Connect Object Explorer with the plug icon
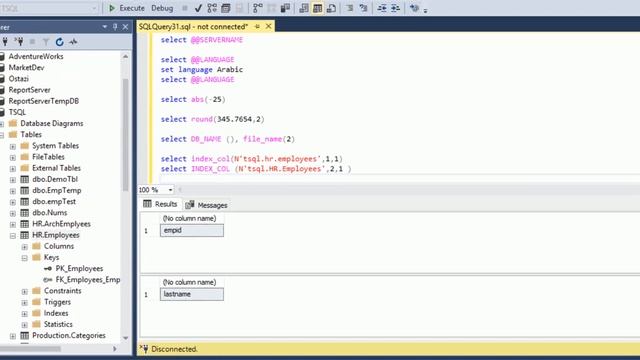 [5, 42]
